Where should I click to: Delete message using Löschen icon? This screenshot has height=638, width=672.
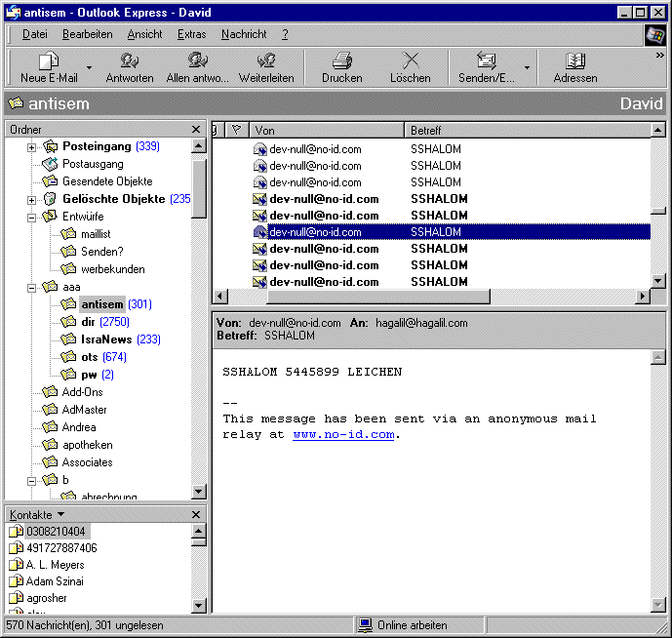(411, 61)
